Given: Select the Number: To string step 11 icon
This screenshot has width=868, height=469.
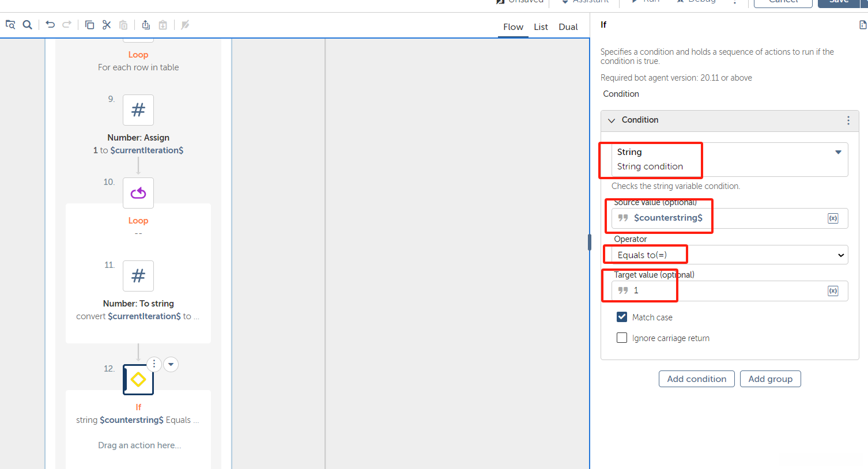Looking at the screenshot, I should (138, 276).
